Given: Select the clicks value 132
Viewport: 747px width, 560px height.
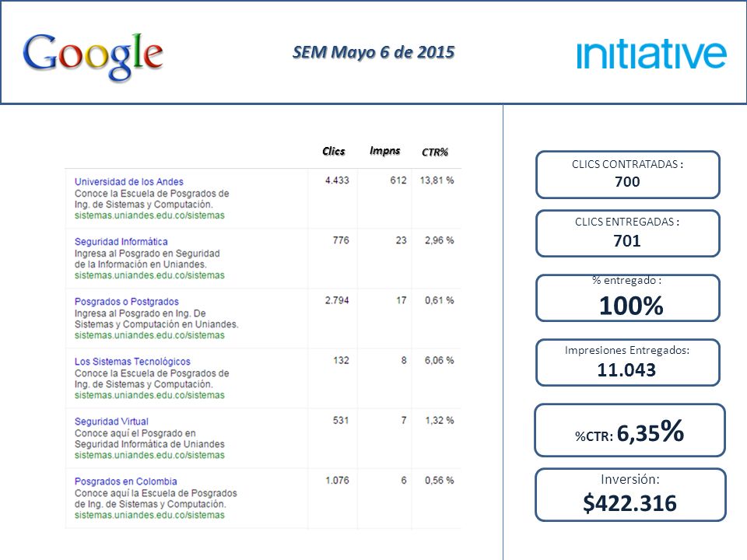Looking at the screenshot, I should (341, 360).
